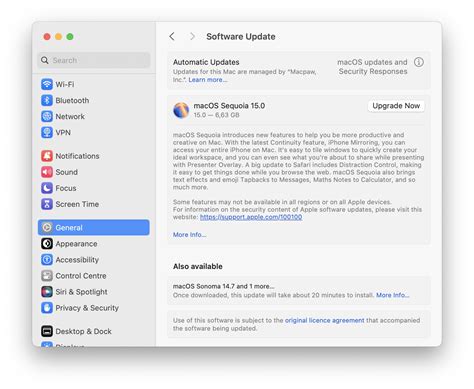The image size is (474, 389).
Task: Click the Wi-Fi icon in sidebar
Action: (x=47, y=84)
